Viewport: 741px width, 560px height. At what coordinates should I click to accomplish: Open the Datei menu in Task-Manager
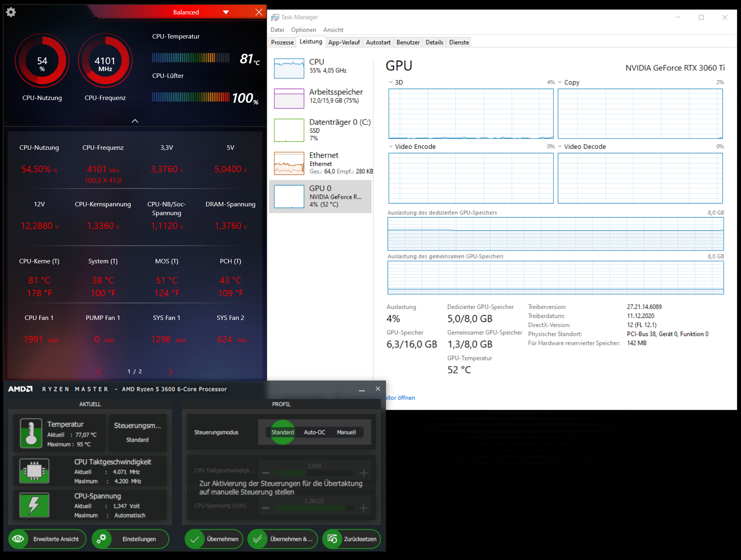277,30
